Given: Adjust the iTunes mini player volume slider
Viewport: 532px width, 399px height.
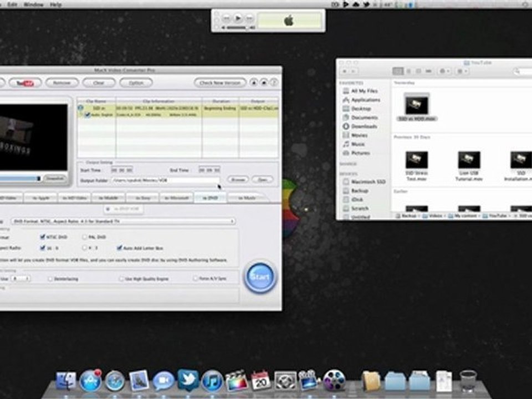Looking at the screenshot, I should point(238,28).
